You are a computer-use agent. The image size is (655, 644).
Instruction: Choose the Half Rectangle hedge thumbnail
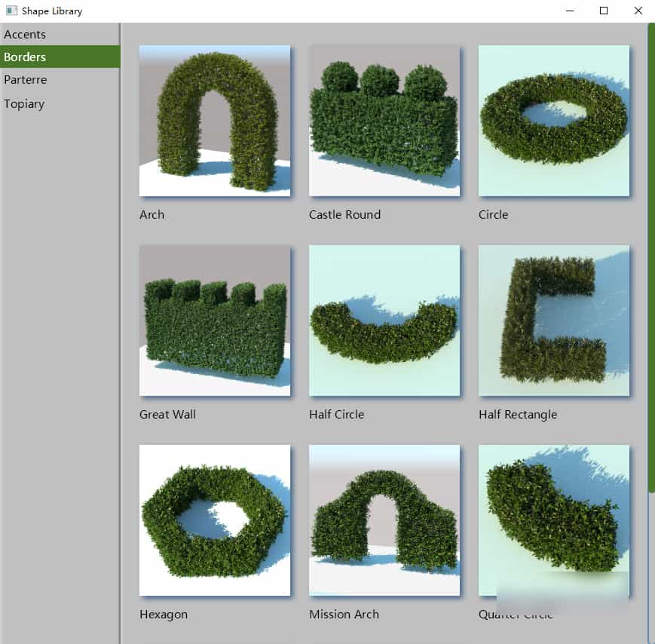(554, 320)
